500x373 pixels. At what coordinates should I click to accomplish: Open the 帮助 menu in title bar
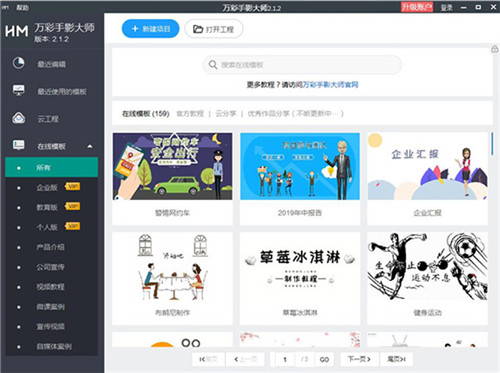tap(22, 7)
